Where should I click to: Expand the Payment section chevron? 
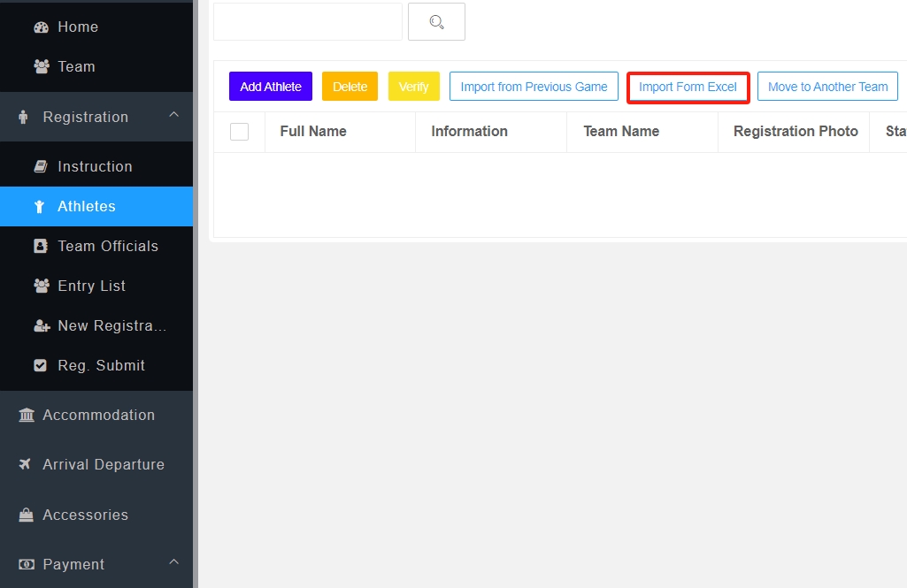pos(174,563)
